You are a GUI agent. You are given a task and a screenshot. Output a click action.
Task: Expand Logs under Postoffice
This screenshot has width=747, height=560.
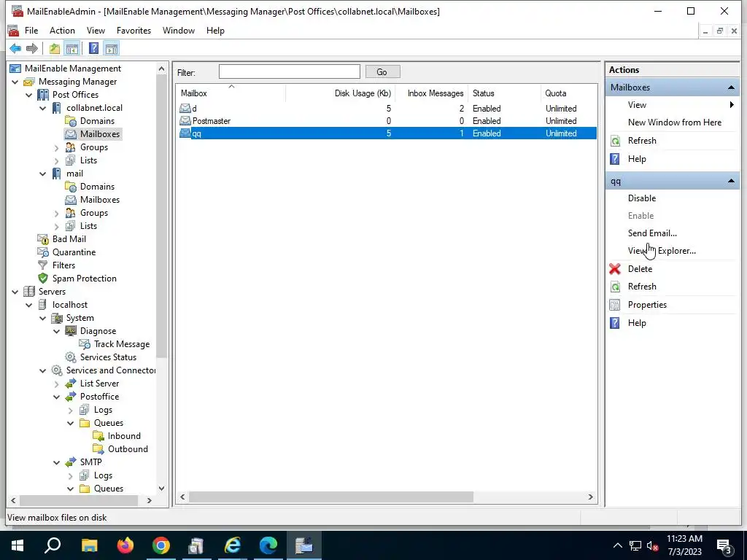click(71, 410)
